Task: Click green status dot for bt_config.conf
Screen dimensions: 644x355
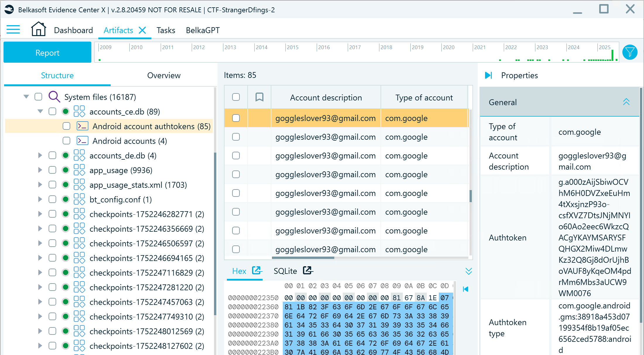Action: pos(66,199)
